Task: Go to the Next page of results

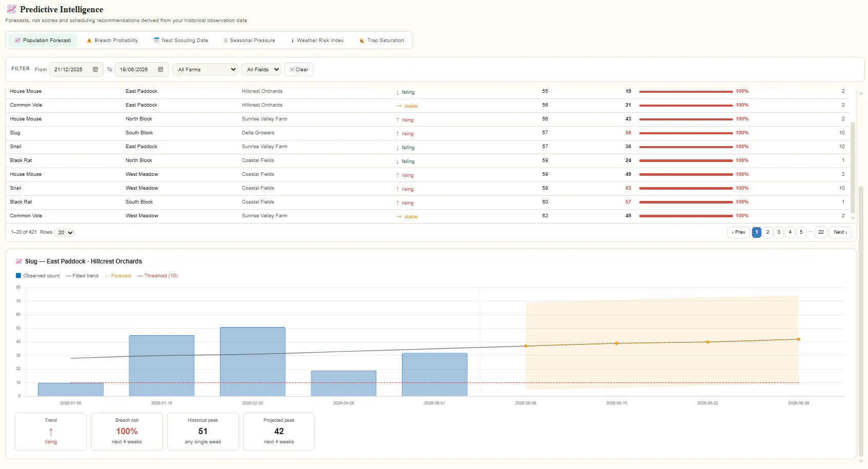Action: pos(840,232)
